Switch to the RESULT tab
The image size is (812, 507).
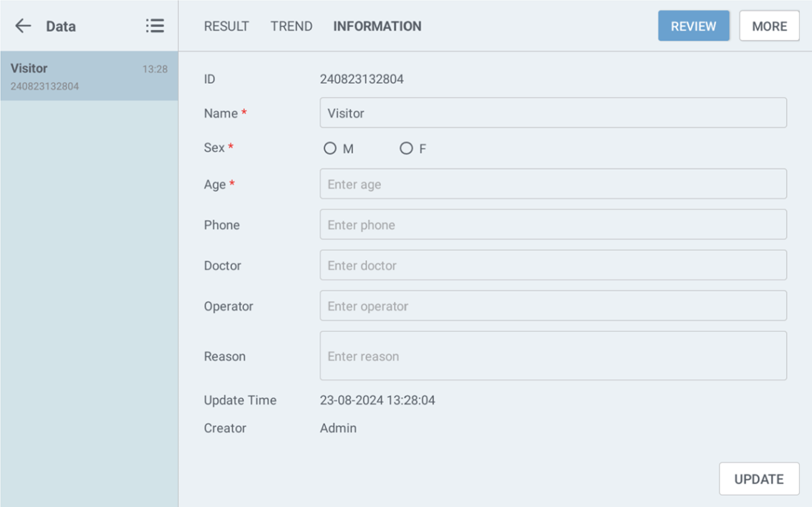227,26
